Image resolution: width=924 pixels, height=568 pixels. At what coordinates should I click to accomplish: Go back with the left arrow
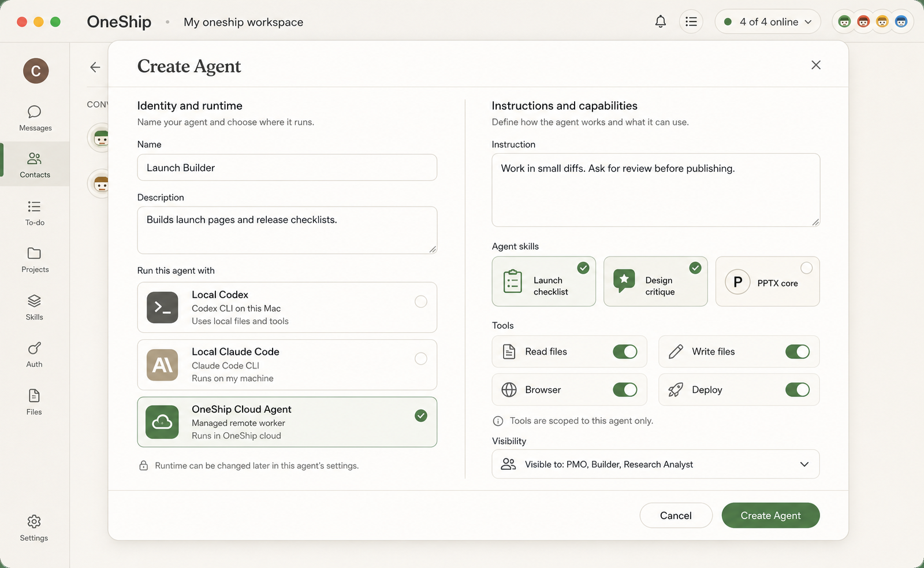(x=95, y=67)
